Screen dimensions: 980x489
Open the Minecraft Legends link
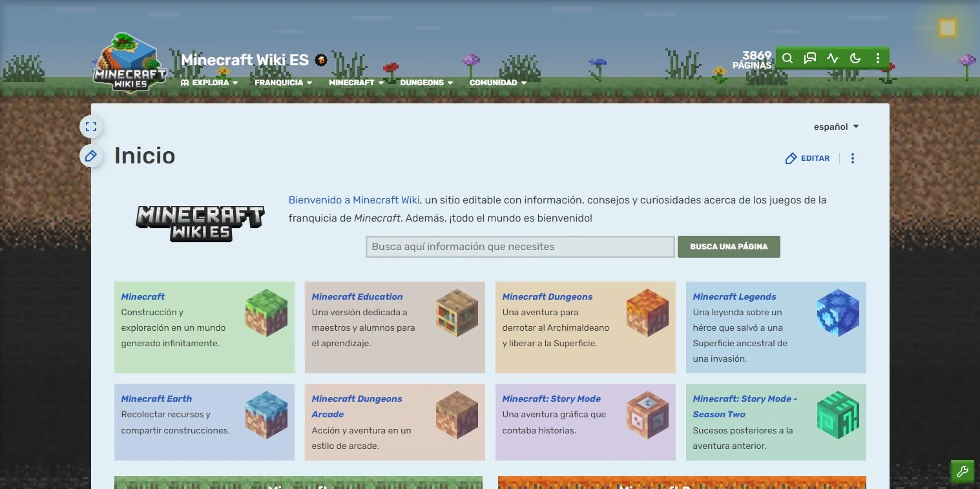point(735,297)
